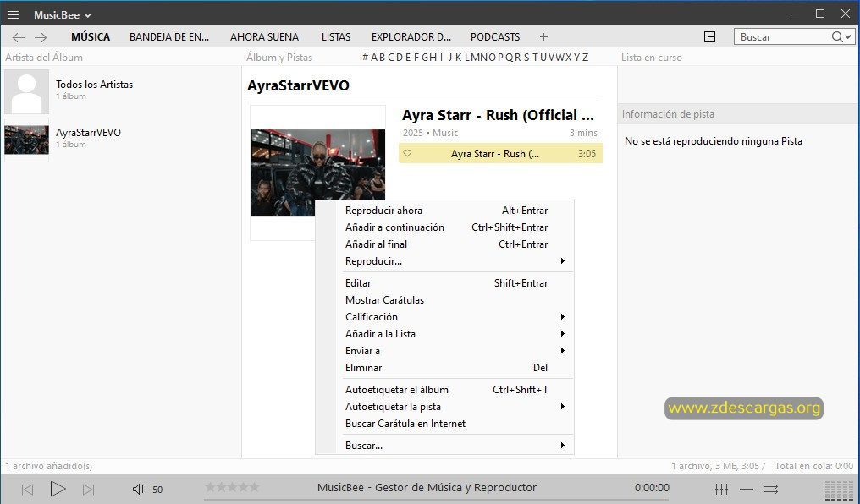
Task: Open the hamburger main menu
Action: pos(14,14)
